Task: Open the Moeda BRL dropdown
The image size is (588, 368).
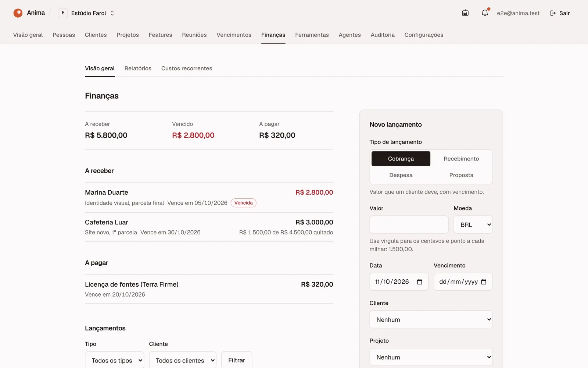Action: click(473, 224)
